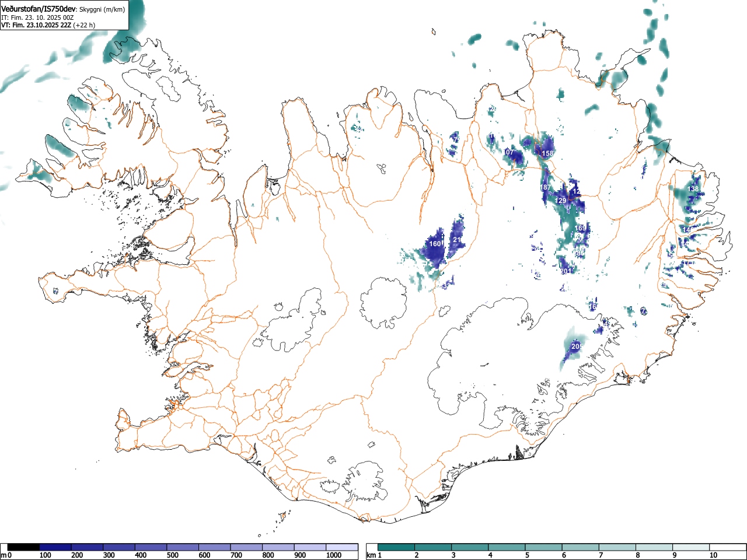Click the '700' meter legend label
This screenshot has height=560, width=747.
click(x=236, y=555)
